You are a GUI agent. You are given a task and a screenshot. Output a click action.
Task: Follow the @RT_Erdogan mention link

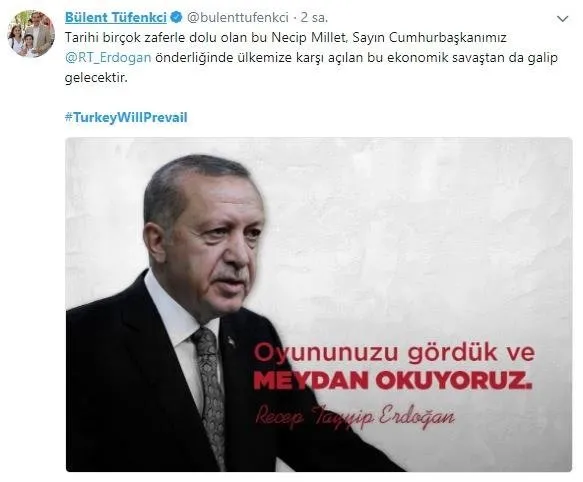click(x=108, y=58)
